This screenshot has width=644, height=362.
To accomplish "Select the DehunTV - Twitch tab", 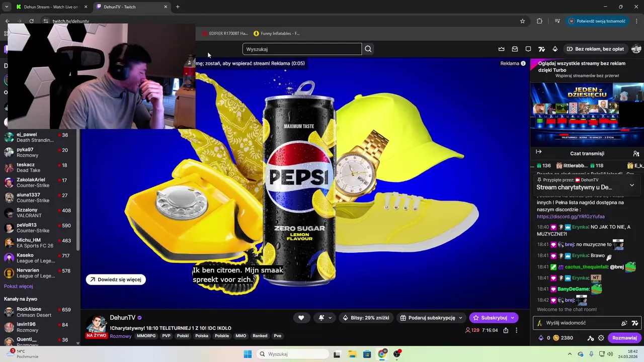I will [x=132, y=7].
